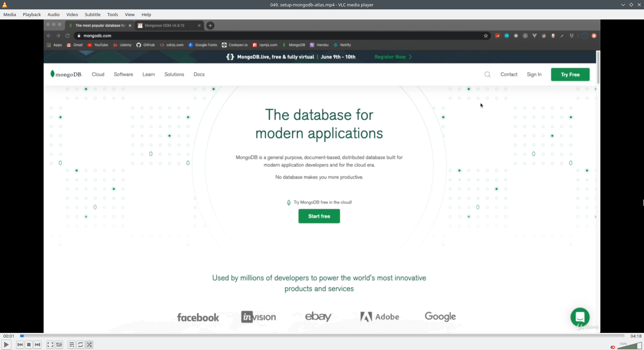This screenshot has height=350, width=644.
Task: Open the Help menu
Action: click(146, 14)
